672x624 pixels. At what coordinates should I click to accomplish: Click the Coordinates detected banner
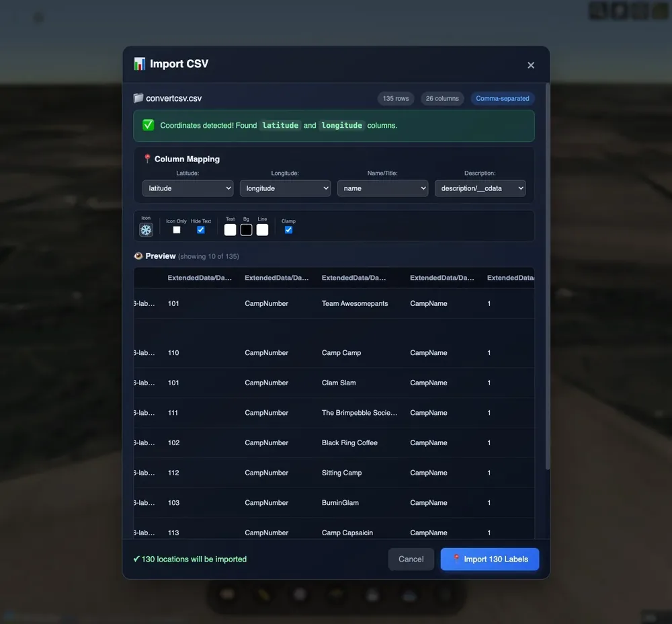click(334, 126)
